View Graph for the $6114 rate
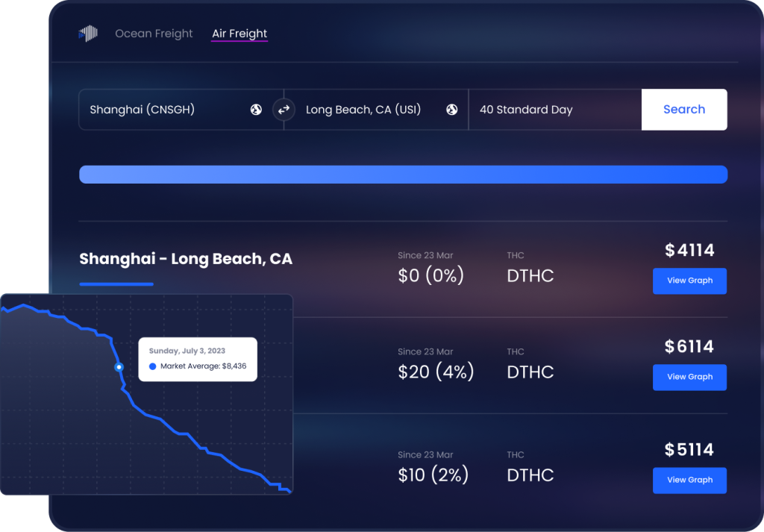The width and height of the screenshot is (764, 532). click(x=689, y=377)
